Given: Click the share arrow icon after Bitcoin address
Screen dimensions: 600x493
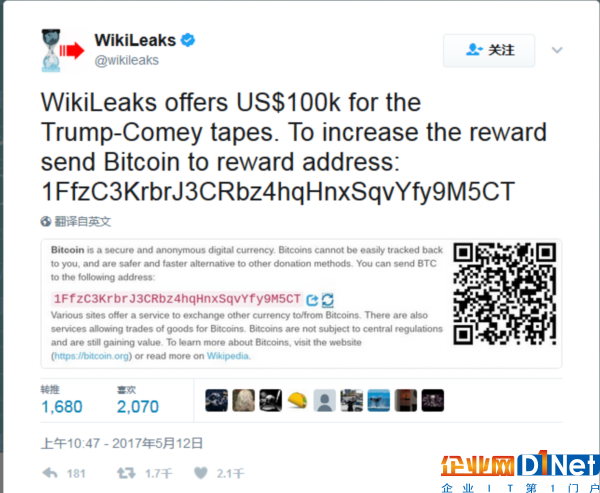Looking at the screenshot, I should pos(312,300).
